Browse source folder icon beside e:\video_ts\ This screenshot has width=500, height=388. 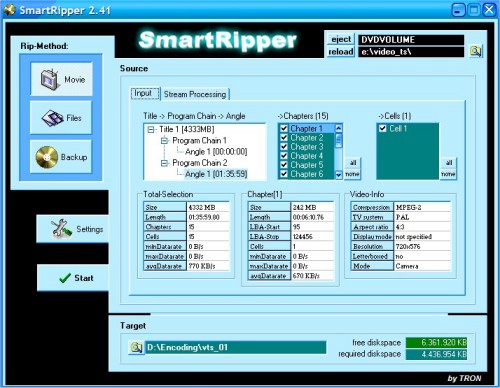point(476,51)
